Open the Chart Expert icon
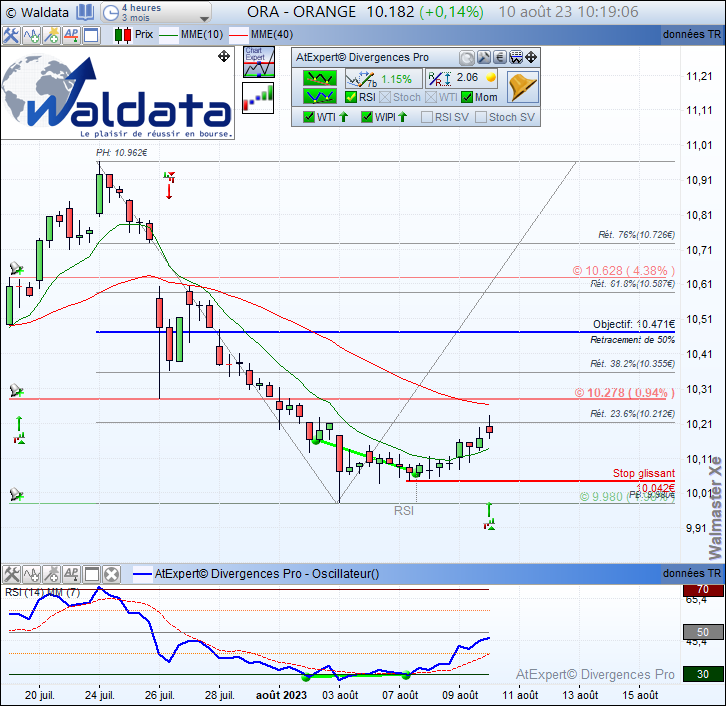Screen dimensions: 726x706 pyautogui.click(x=259, y=62)
